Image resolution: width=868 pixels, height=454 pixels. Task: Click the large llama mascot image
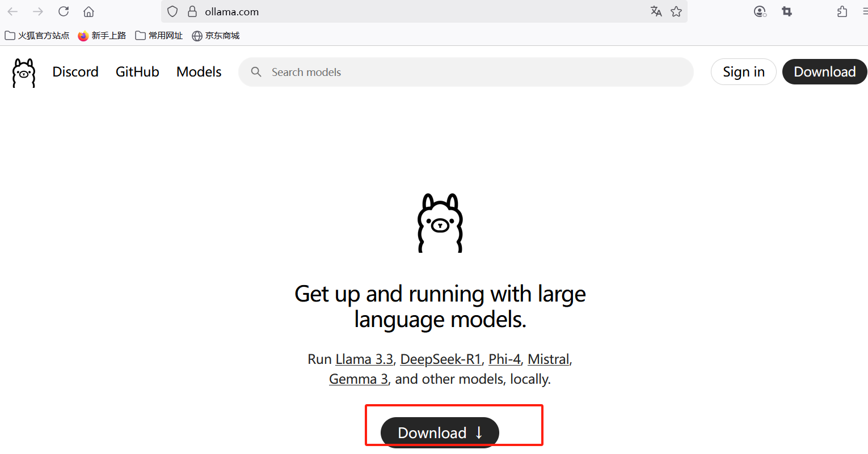click(440, 223)
